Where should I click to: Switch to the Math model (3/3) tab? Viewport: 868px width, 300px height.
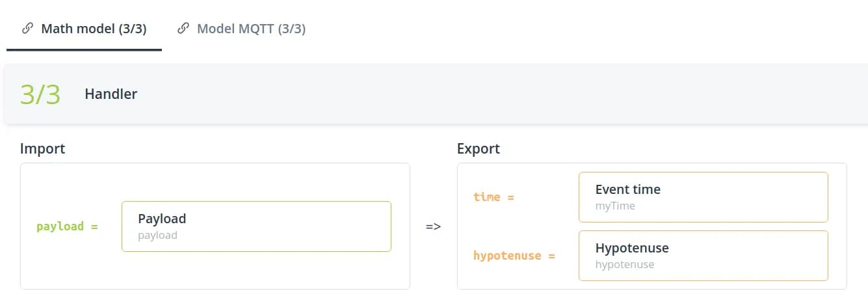pyautogui.click(x=93, y=29)
